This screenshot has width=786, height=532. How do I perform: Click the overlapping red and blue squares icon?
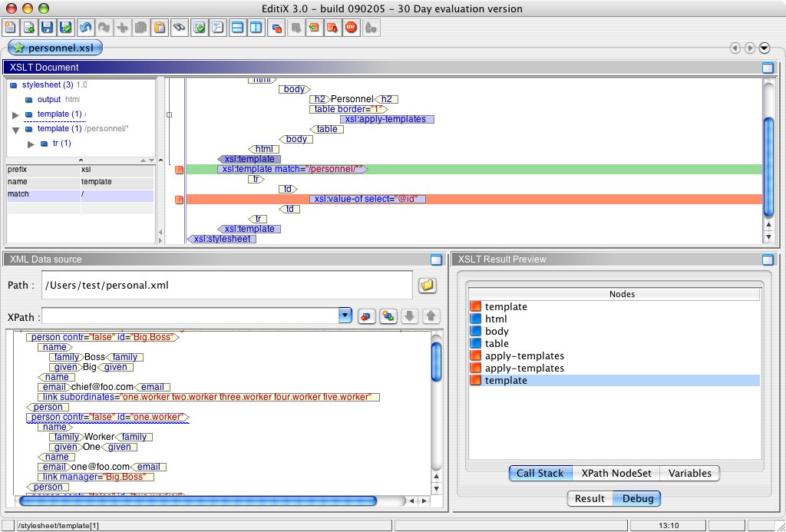click(276, 27)
